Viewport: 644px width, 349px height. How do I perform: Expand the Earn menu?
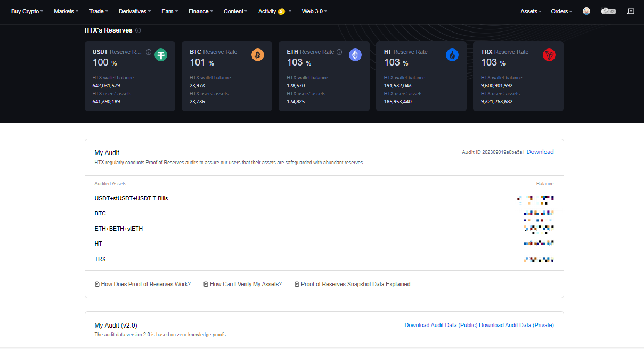pos(170,11)
